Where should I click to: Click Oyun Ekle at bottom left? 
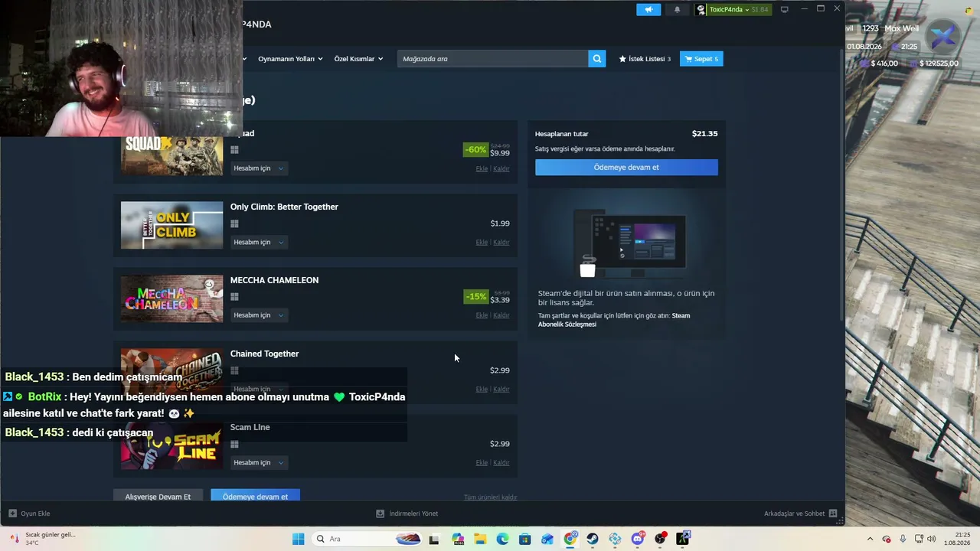coord(29,514)
